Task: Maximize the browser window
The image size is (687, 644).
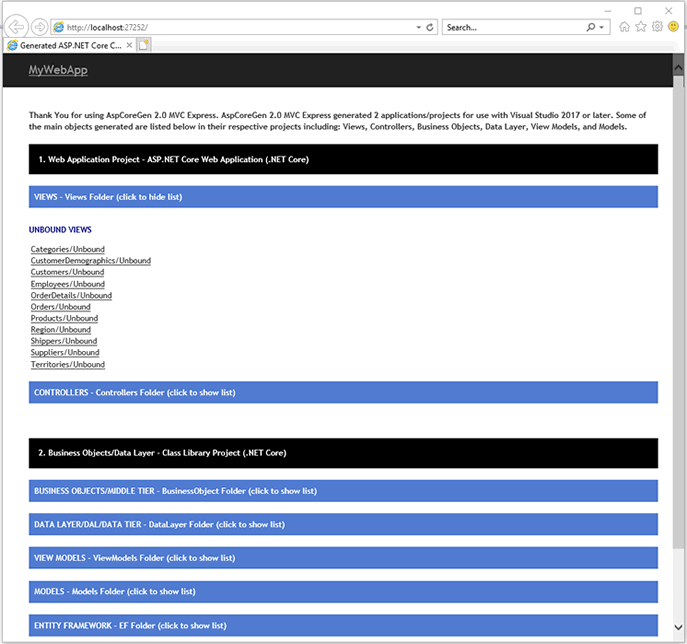Action: tap(638, 11)
